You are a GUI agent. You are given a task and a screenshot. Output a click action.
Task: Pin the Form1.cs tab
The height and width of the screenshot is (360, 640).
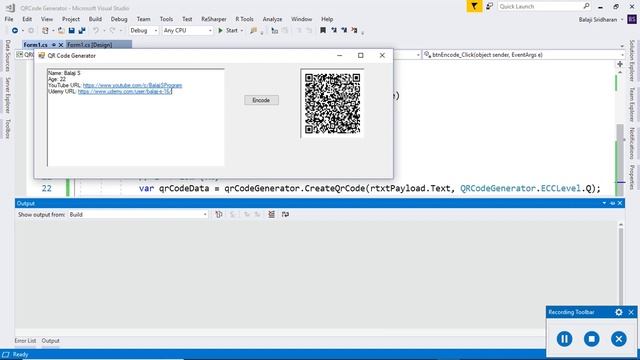coord(53,45)
